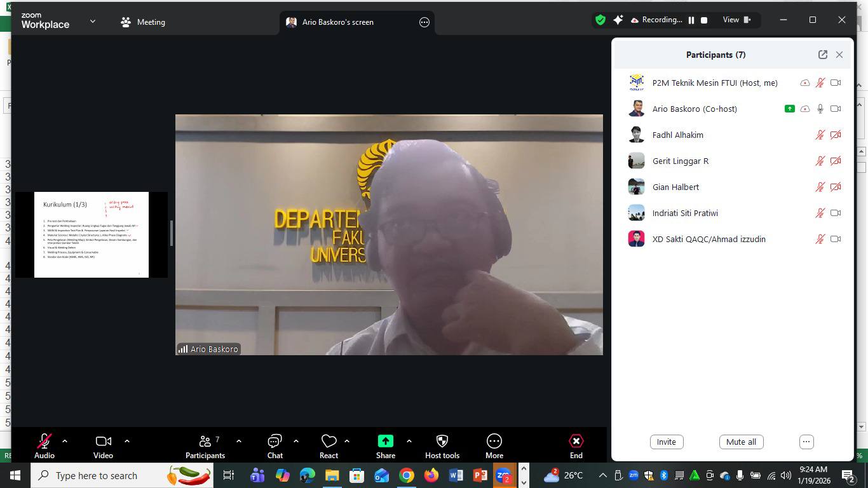Click the red End meeting icon
Screen dimensions: 868x488
pos(576,441)
